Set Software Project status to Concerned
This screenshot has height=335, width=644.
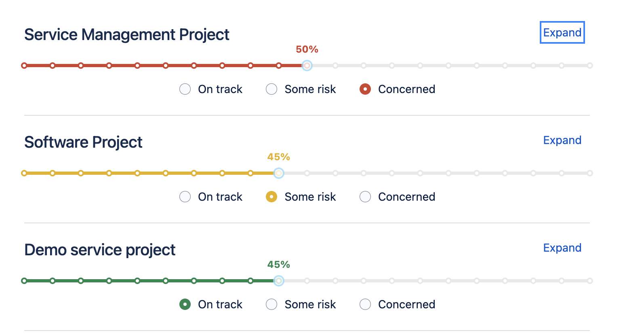[x=365, y=197]
